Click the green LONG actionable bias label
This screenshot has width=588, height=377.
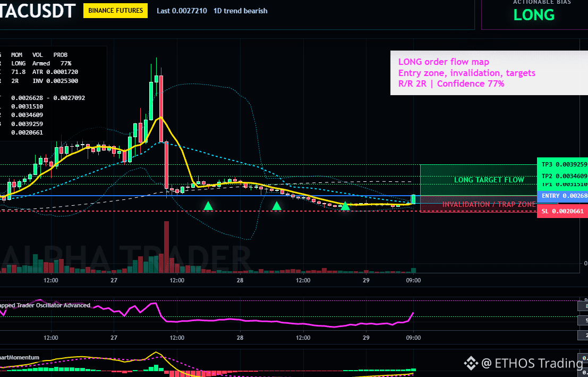pos(534,15)
